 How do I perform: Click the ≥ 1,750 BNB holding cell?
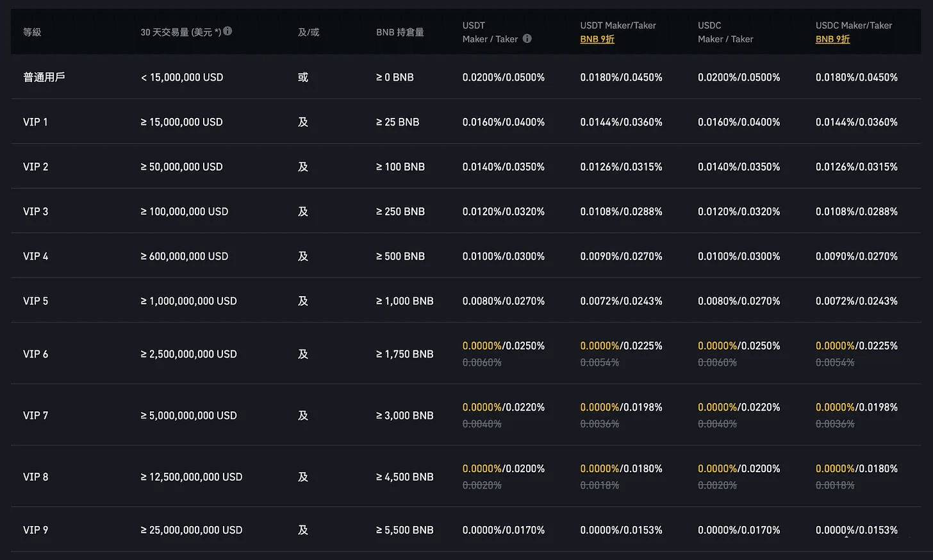pos(404,354)
